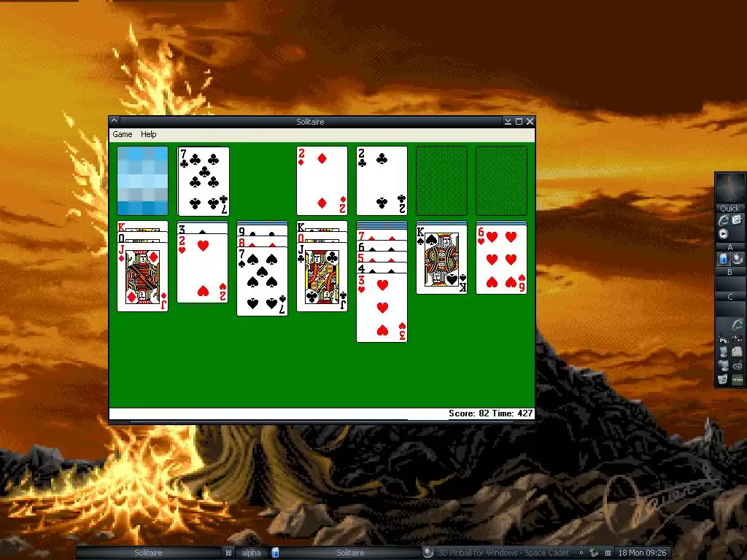This screenshot has width=747, height=560.
Task: Click the A section header on the side panel
Action: tap(729, 248)
